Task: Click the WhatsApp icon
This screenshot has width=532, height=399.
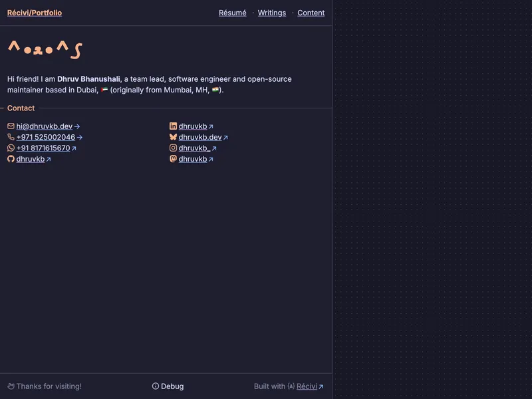Action: click(11, 148)
